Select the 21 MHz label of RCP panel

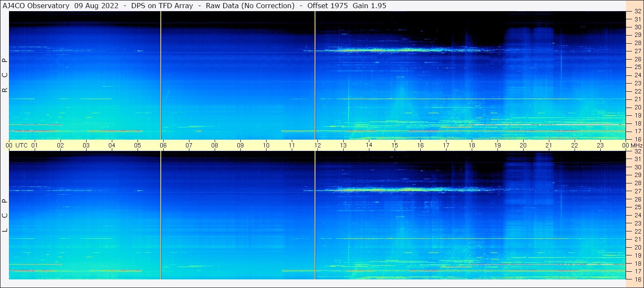pos(637,99)
